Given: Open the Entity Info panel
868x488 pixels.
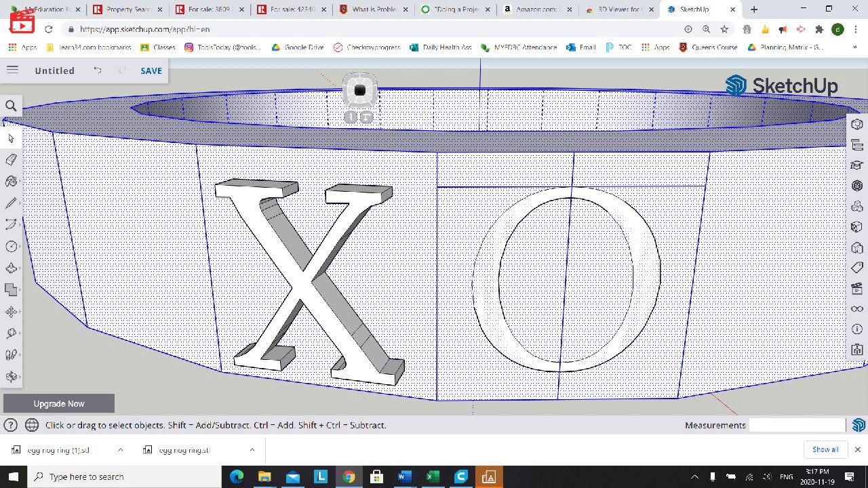Looking at the screenshot, I should coord(857,124).
